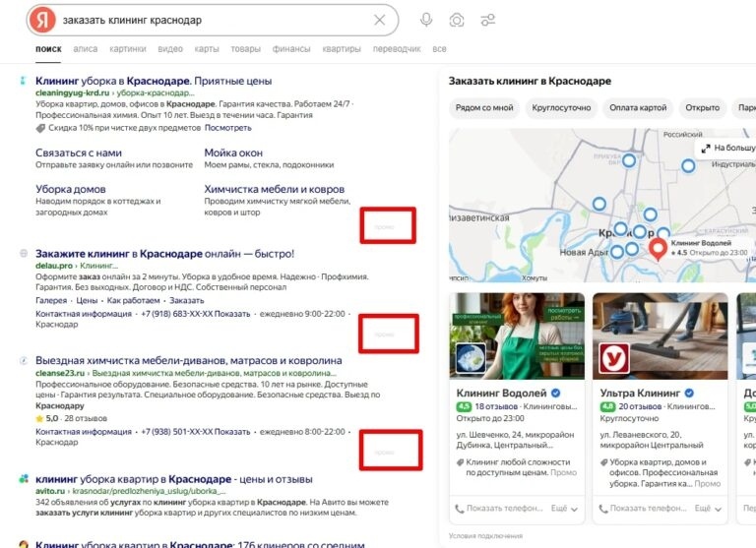This screenshot has height=548, width=756.
Task: Show the phone number +7 (918) 683-XX-XX
Action: [x=232, y=314]
